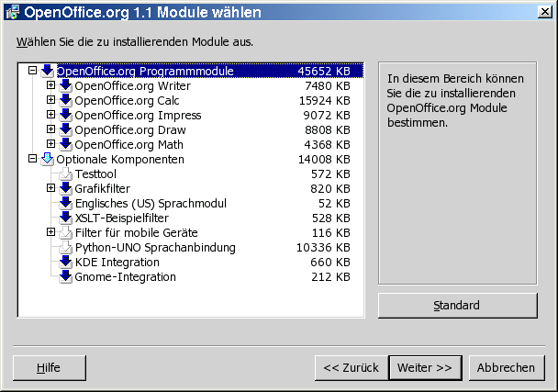Screen dimensions: 558x392
Task: Enable the Python-UNO Sprachanbindung module icon
Action: coord(65,247)
